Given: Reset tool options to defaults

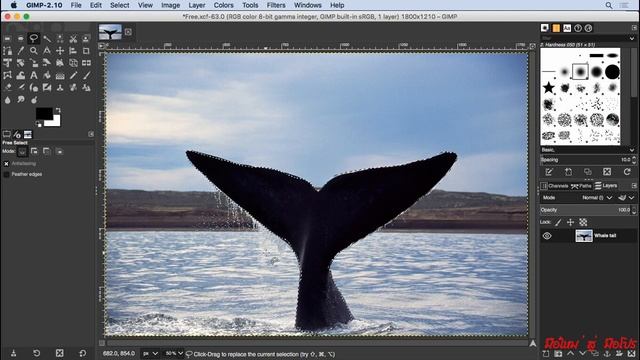Looking at the screenshot, I should pyautogui.click(x=82, y=353).
